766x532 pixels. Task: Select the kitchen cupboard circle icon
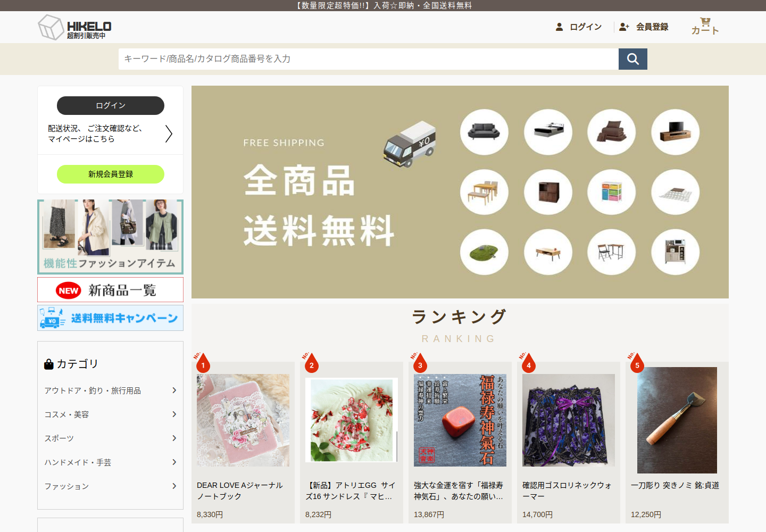point(675,252)
